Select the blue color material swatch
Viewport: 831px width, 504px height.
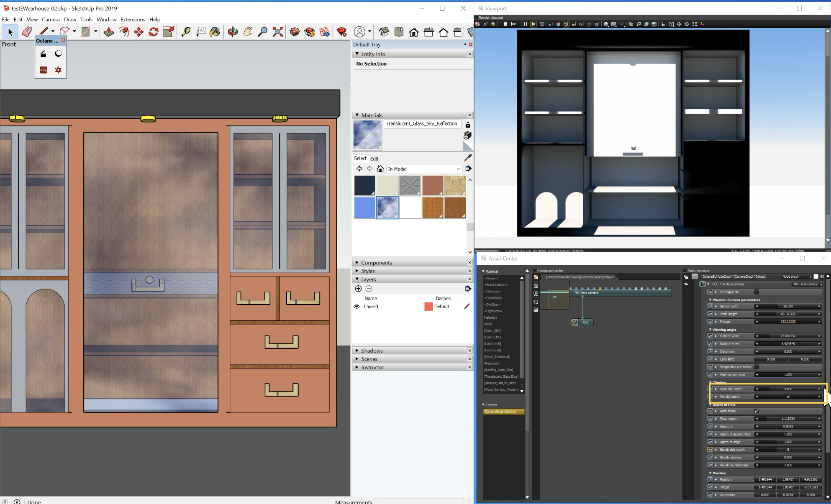point(365,208)
